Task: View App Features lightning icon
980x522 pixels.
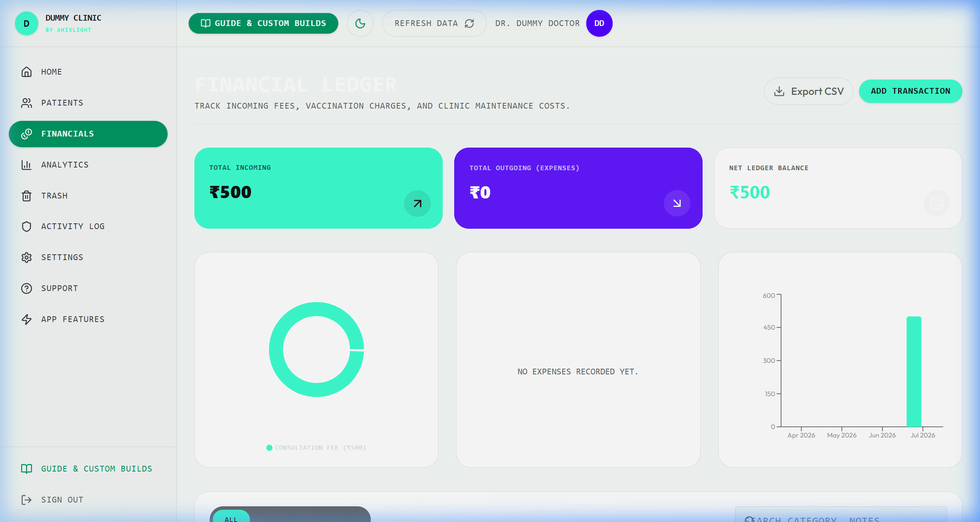Action: (26, 319)
